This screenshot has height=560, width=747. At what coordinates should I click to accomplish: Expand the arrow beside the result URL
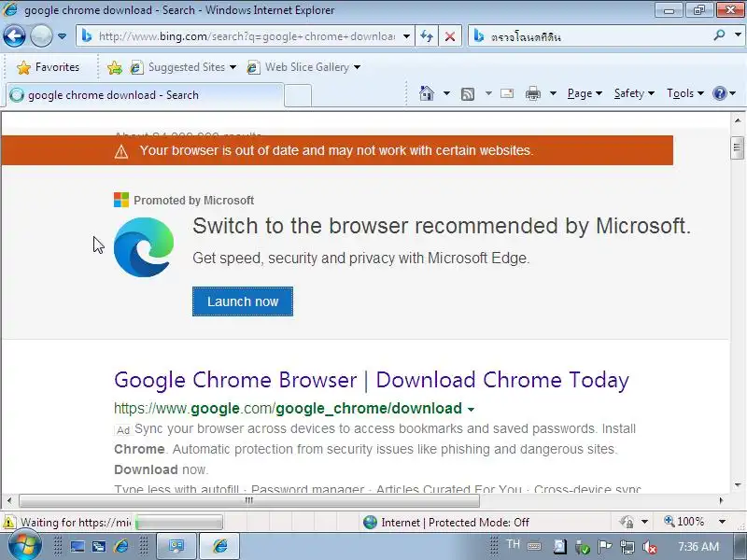coord(471,409)
